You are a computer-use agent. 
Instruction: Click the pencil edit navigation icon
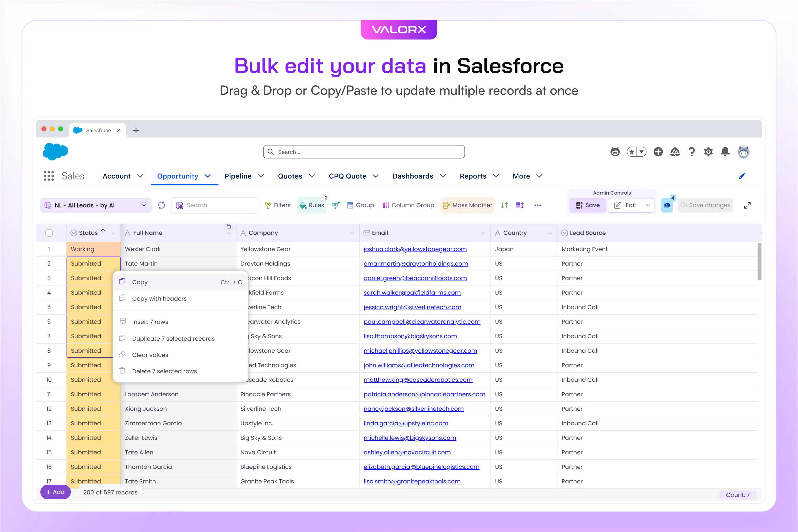[x=742, y=176]
